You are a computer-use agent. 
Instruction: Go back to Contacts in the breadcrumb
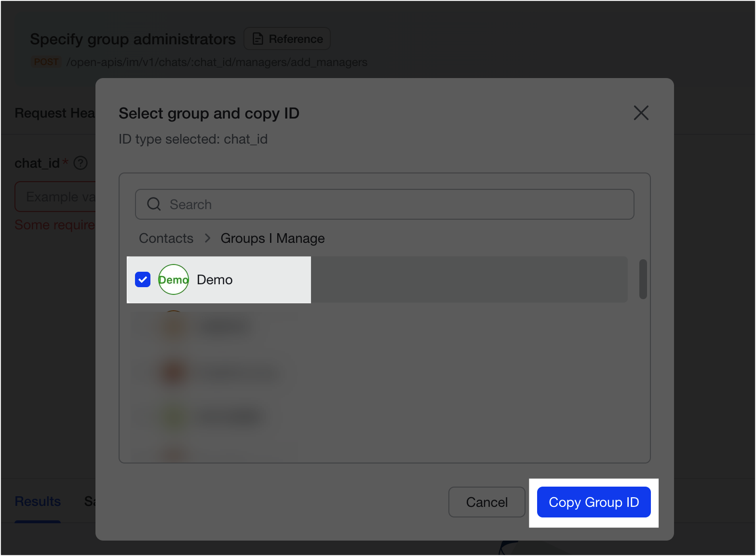tap(166, 238)
